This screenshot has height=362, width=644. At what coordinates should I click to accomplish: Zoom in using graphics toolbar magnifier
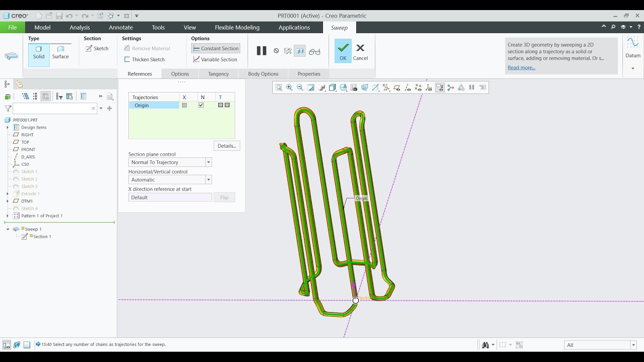click(x=289, y=87)
